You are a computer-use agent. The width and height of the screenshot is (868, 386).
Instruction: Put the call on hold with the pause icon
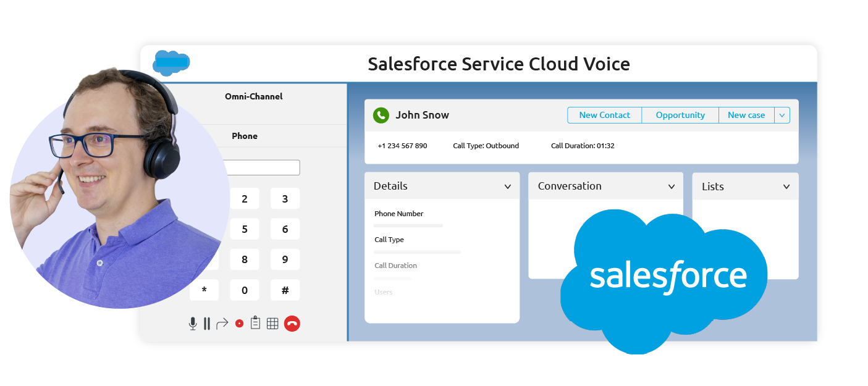pyautogui.click(x=206, y=322)
